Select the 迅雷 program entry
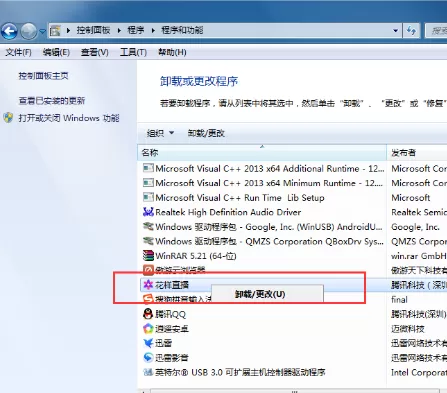The width and height of the screenshot is (447, 393). 163,343
